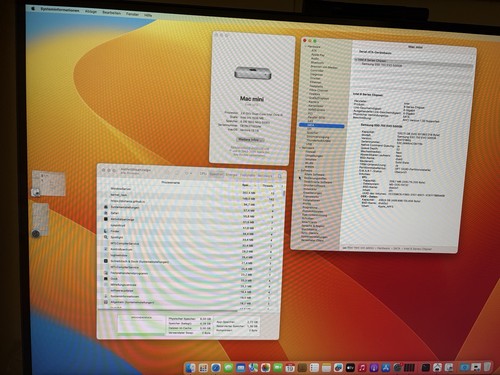
Task: Switch to the Festplatte tab
Action: (x=248, y=175)
